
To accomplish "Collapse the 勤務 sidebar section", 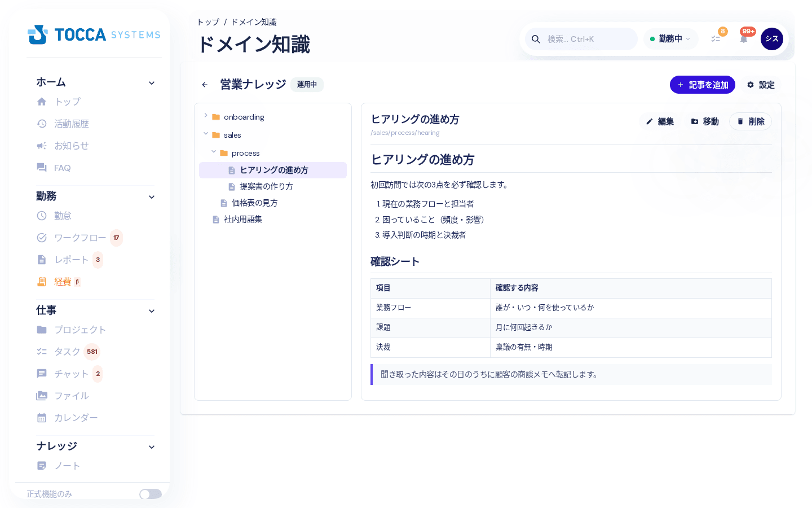I will pos(152,197).
